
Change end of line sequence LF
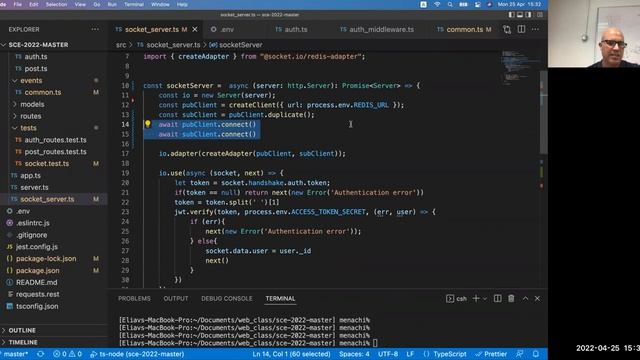pyautogui.click(x=410, y=354)
